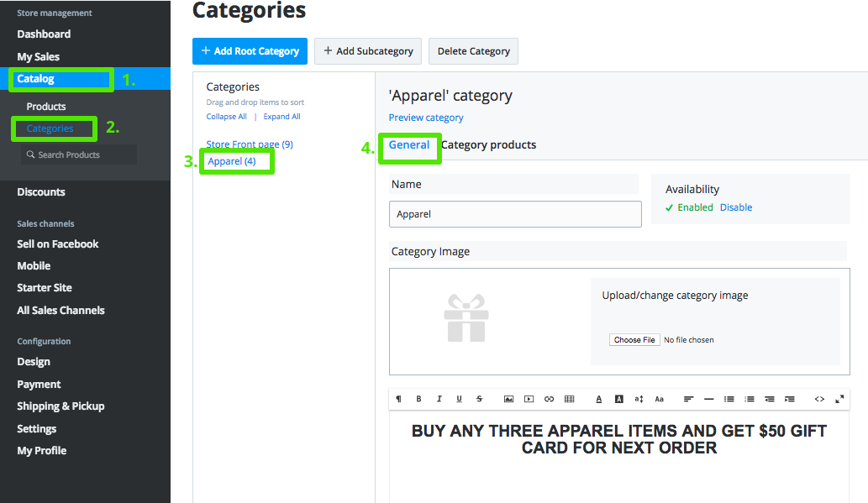Viewport: 868px width, 503px height.
Task: Click the Add Root Category button
Action: pos(250,51)
